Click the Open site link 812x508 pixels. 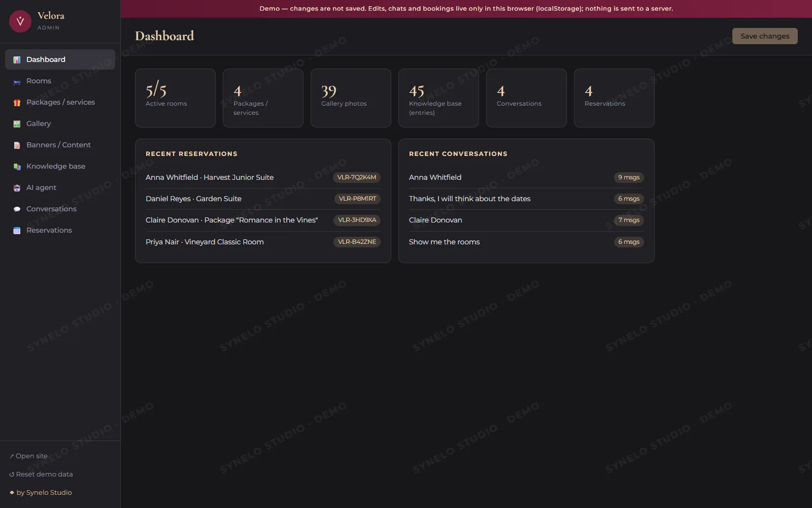click(x=28, y=456)
